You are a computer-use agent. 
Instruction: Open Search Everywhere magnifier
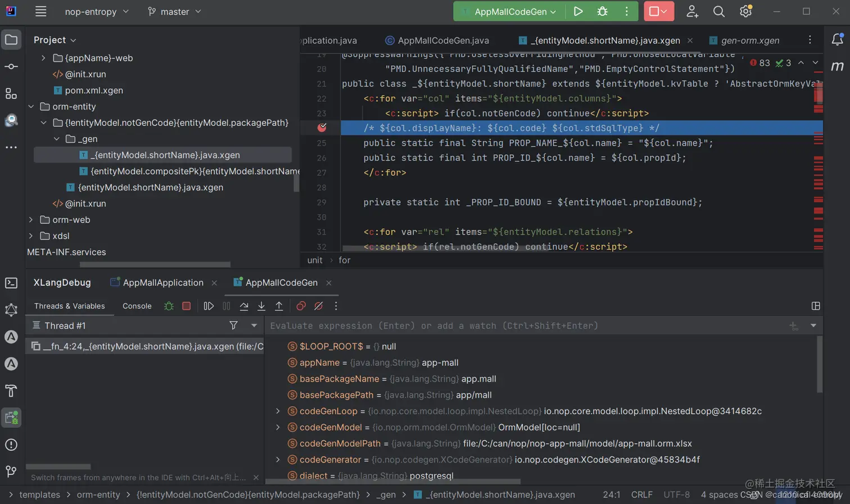pos(718,11)
